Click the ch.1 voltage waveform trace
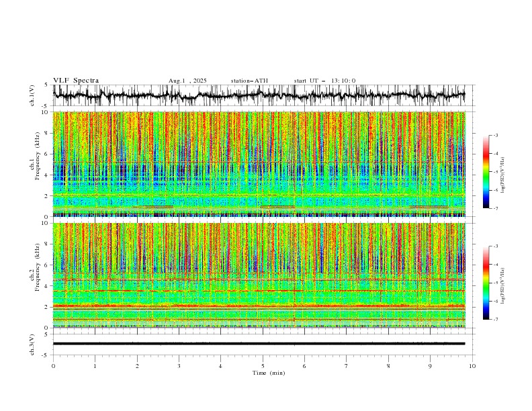Screen dimensions: 532x411 click(259, 95)
